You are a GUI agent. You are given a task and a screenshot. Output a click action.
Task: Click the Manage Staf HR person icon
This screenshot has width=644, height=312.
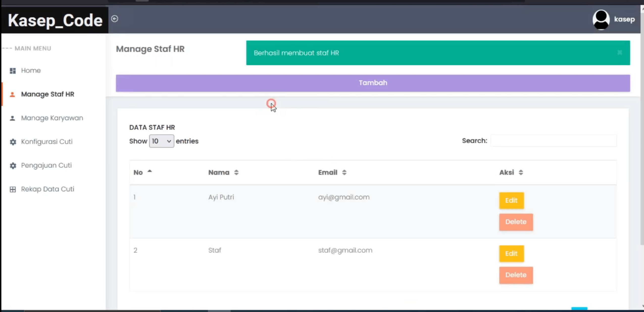point(12,94)
